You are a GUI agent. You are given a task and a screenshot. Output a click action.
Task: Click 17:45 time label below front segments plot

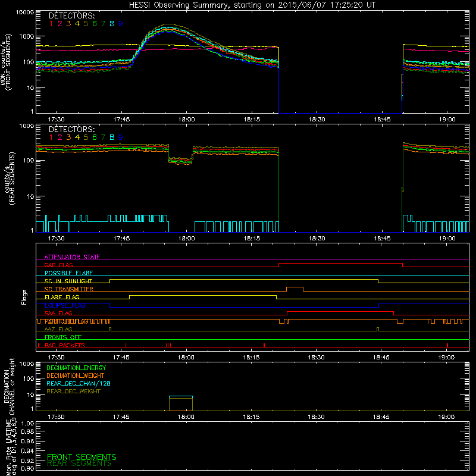point(121,120)
